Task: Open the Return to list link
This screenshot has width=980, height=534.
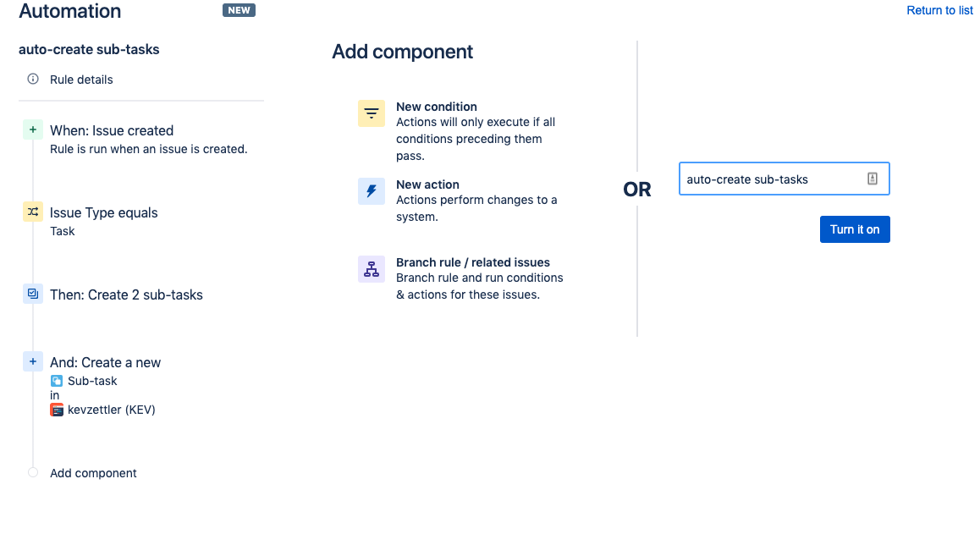Action: [x=939, y=10]
